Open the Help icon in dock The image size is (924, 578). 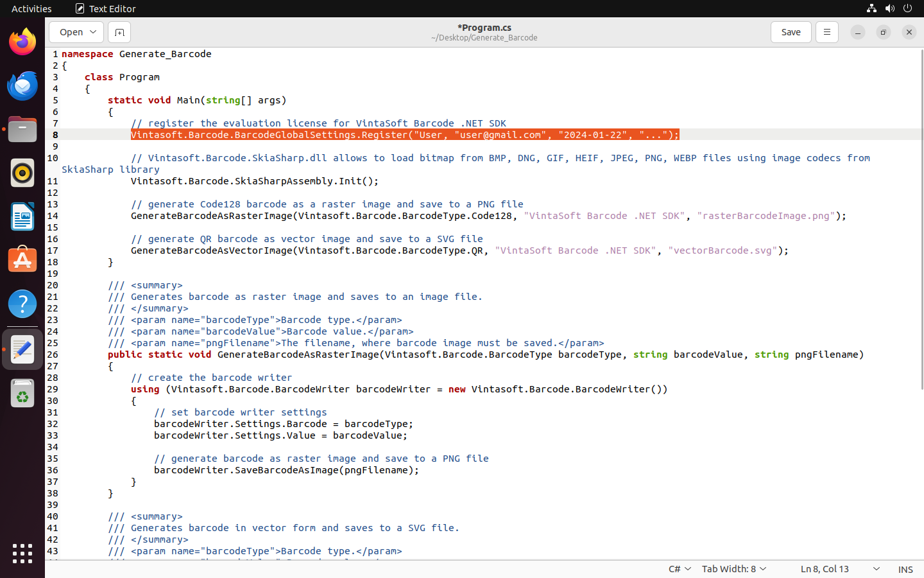pyautogui.click(x=22, y=304)
